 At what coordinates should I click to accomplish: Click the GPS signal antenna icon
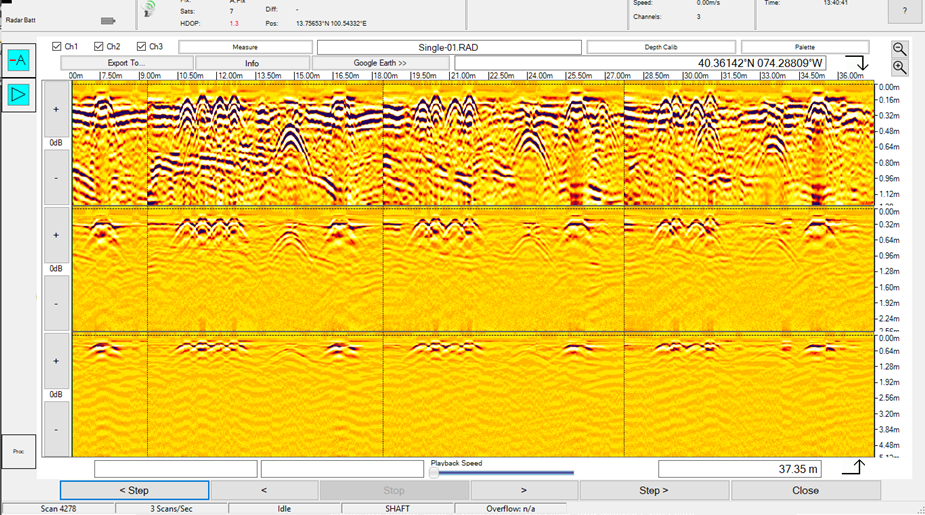coord(150,9)
